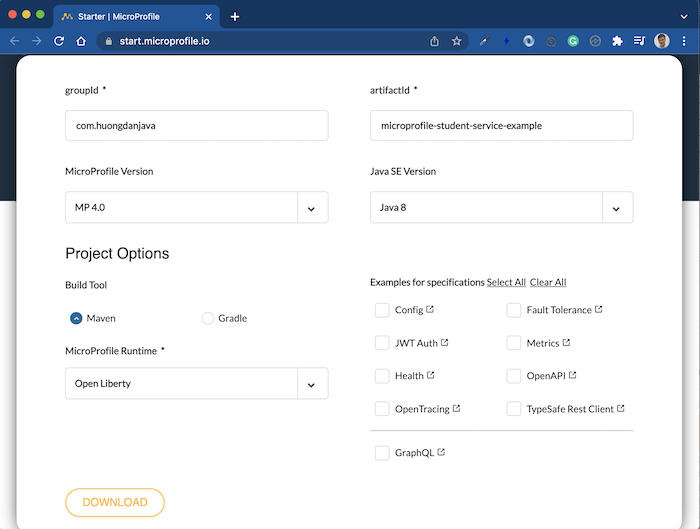Enable the Config checkbox
This screenshot has height=529, width=700.
click(382, 310)
